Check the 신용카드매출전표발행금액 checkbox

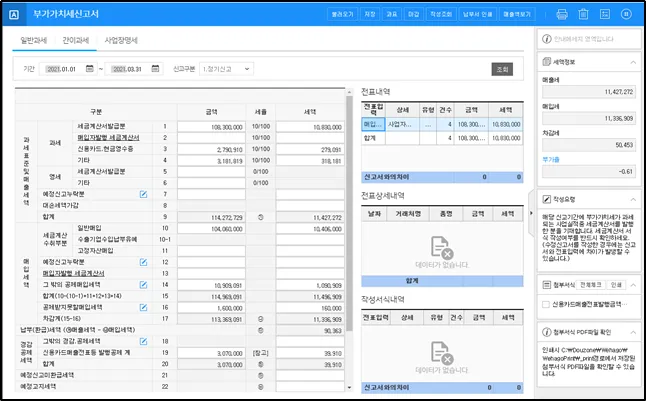pos(546,305)
